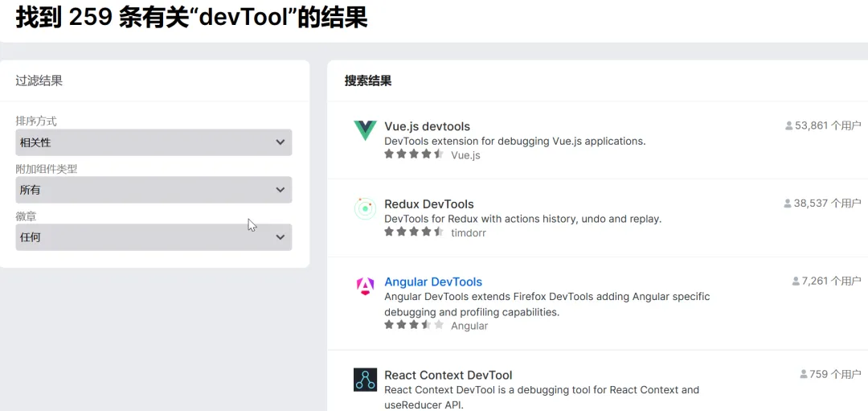Click the Vue.js devtools logo icon
Viewport: 868px width, 411px height.
tap(365, 131)
